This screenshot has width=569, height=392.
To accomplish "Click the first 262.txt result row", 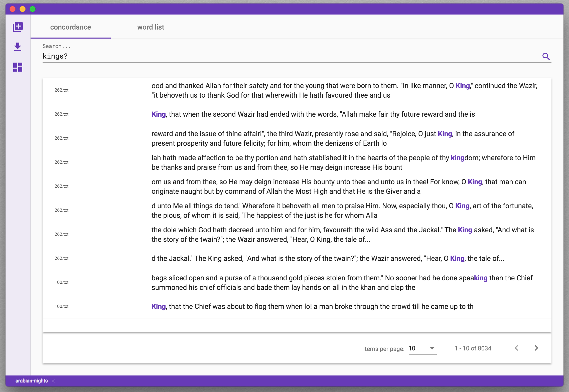I will click(x=297, y=90).
